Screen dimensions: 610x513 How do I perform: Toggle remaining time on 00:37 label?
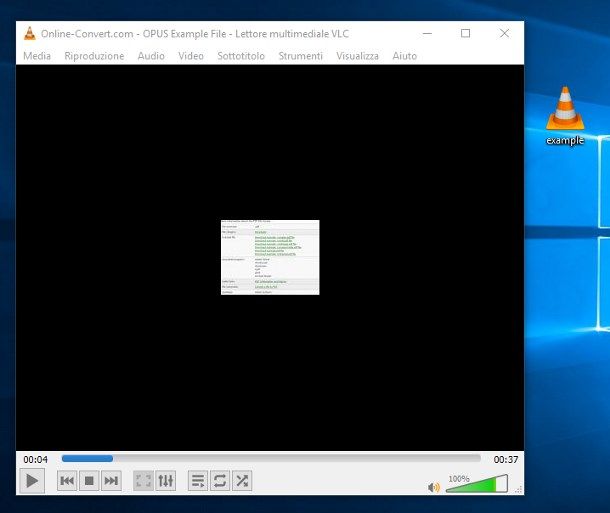pos(506,460)
